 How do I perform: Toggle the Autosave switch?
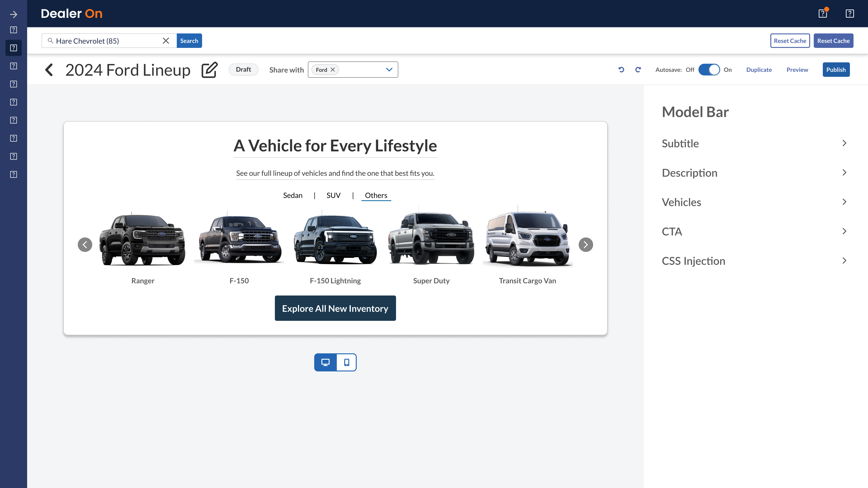point(709,70)
